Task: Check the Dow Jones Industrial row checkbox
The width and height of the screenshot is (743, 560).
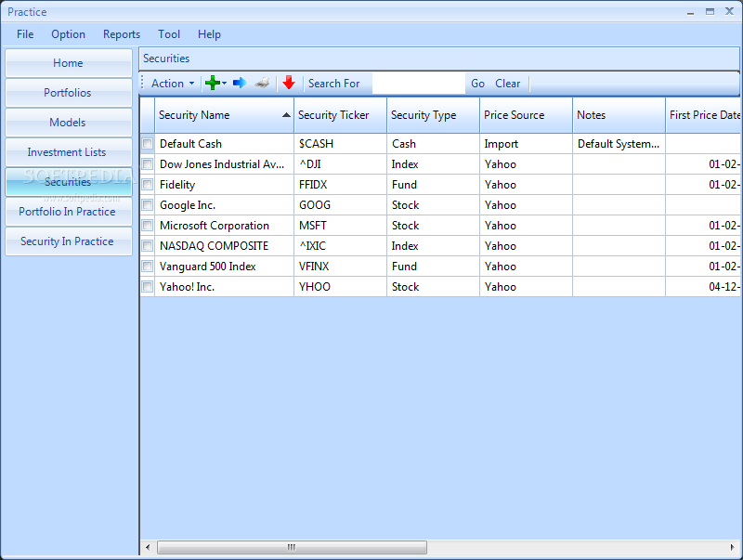Action: pos(148,164)
